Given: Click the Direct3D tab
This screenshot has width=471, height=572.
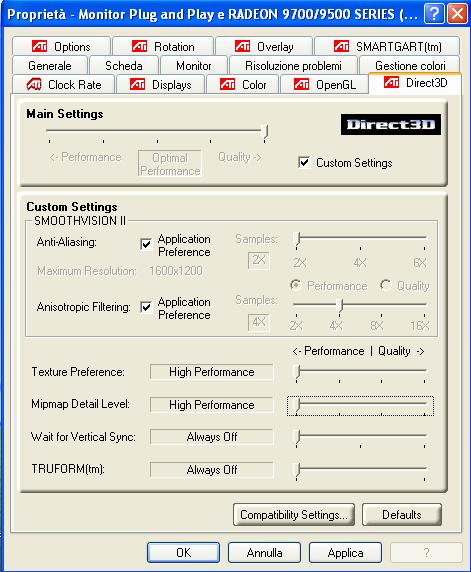Looking at the screenshot, I should click(x=415, y=83).
